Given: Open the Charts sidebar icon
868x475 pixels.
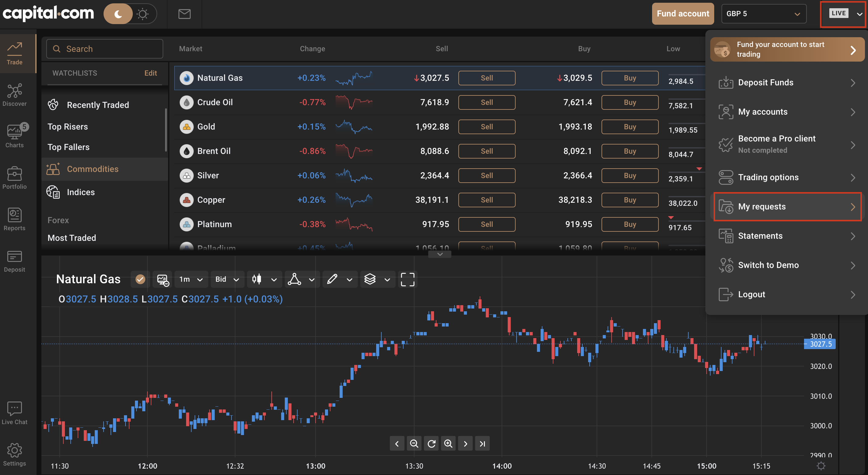Looking at the screenshot, I should [x=15, y=132].
